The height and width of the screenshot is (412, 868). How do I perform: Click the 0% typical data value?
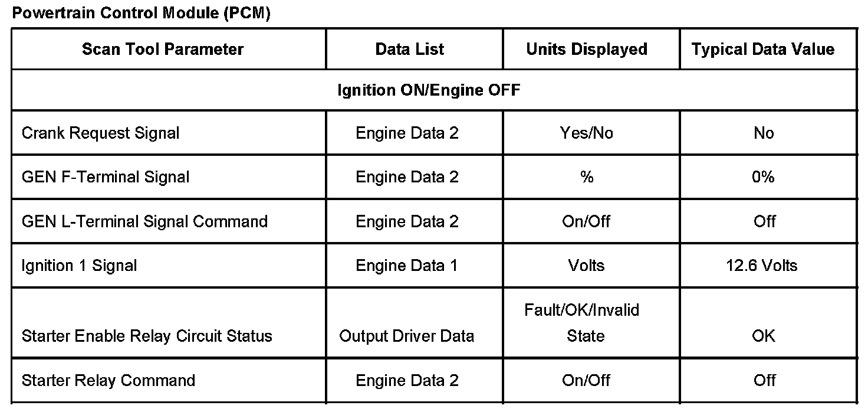[763, 177]
